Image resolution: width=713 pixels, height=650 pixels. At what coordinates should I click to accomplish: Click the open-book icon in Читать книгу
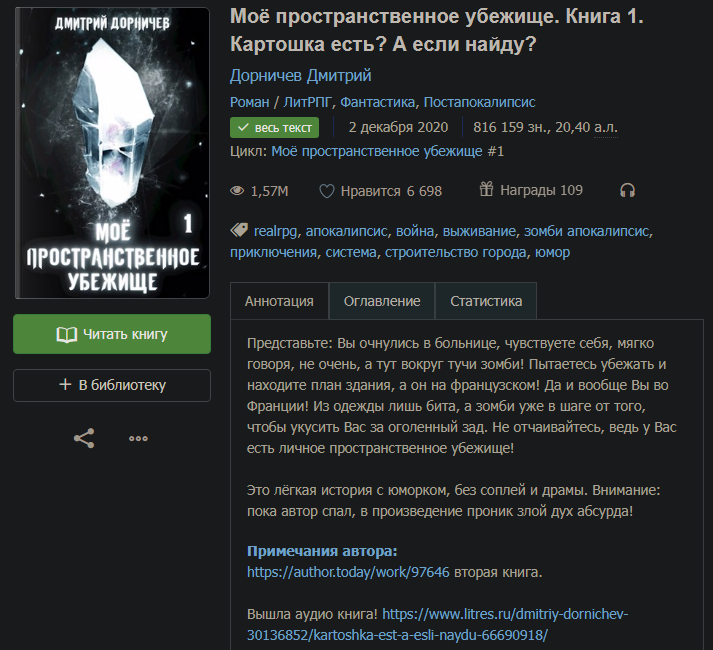pyautogui.click(x=66, y=335)
